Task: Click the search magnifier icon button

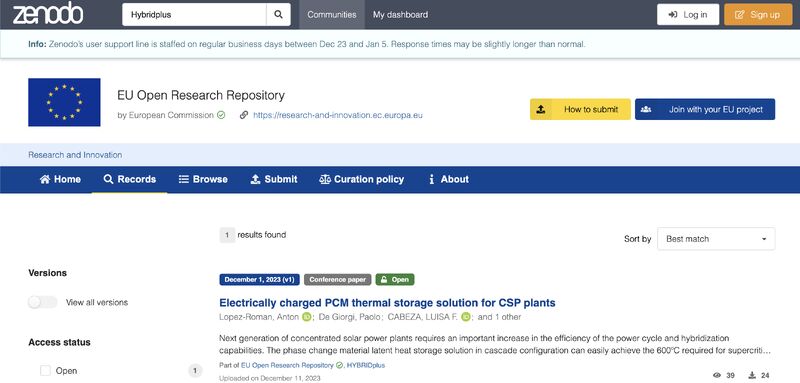Action: click(278, 14)
